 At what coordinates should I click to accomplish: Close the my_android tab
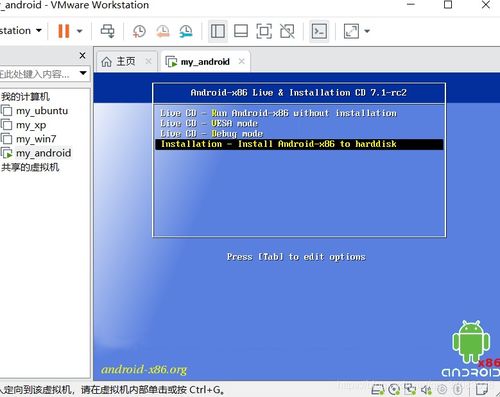pyautogui.click(x=242, y=61)
